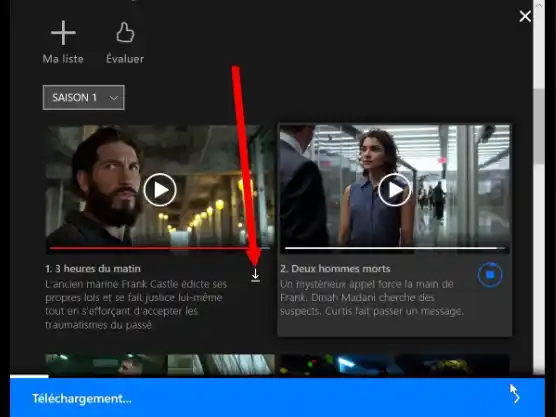The height and width of the screenshot is (417, 556).
Task: Open the Téléchargement status bar chevron
Action: (x=517, y=398)
